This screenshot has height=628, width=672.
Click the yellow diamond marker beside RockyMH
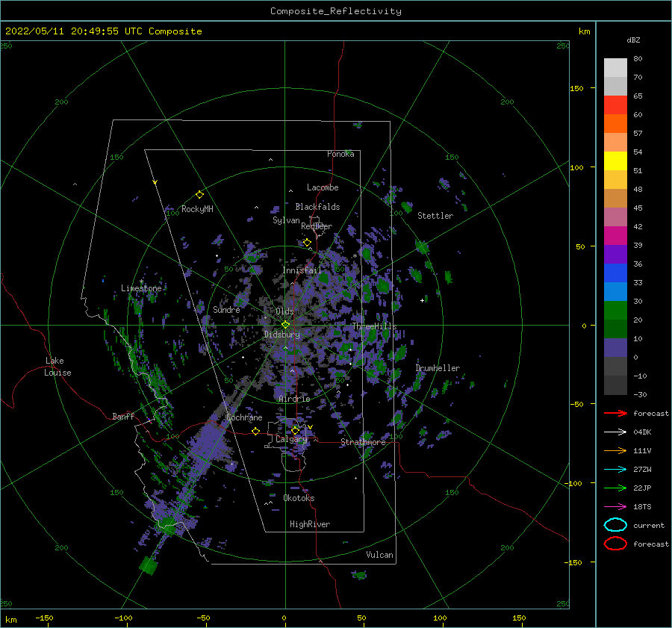[199, 195]
